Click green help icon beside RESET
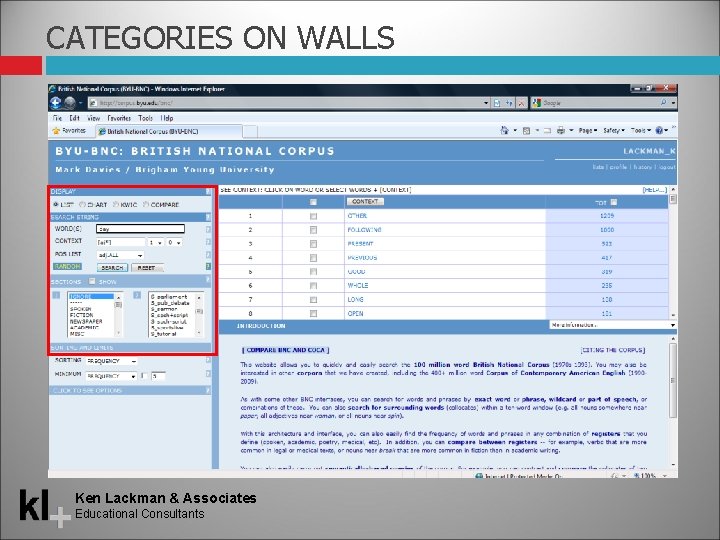The width and height of the screenshot is (720, 540). tap(208, 266)
